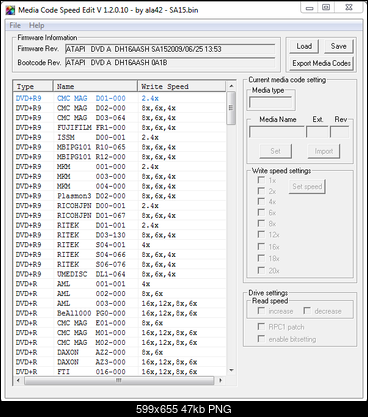Sort by the Type column header
Screen dimensions: 368x417
33,86
